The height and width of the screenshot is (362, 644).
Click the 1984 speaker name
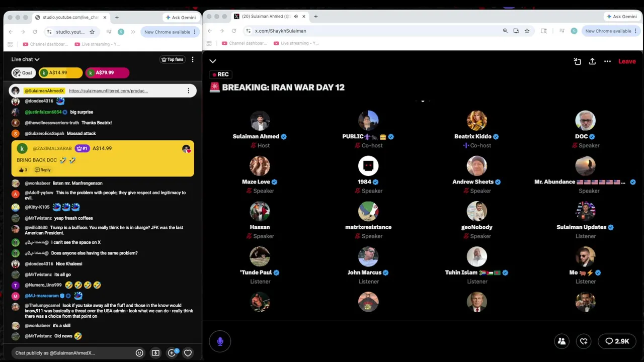(x=364, y=182)
